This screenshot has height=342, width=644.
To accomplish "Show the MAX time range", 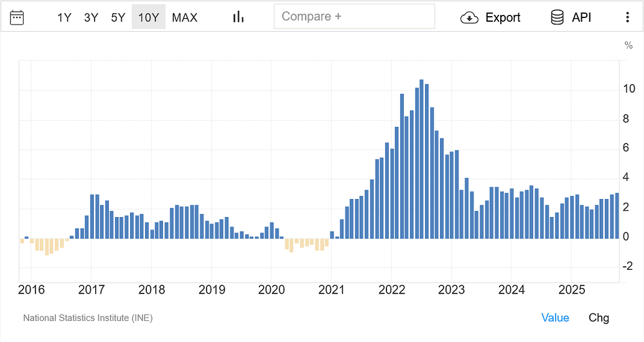I will coord(185,17).
